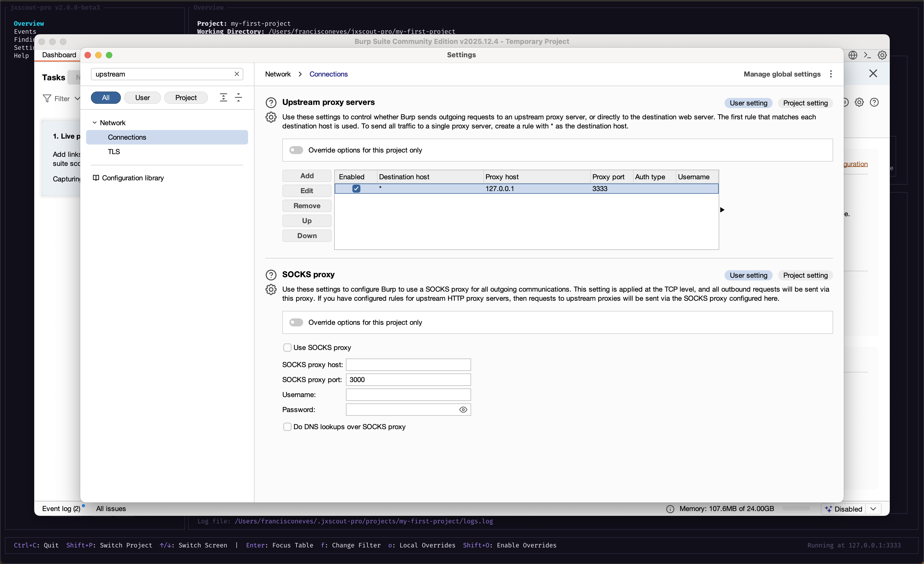Screen dimensions: 924x564
Task: Toggle upstream proxy project override switch
Action: [x=296, y=150]
